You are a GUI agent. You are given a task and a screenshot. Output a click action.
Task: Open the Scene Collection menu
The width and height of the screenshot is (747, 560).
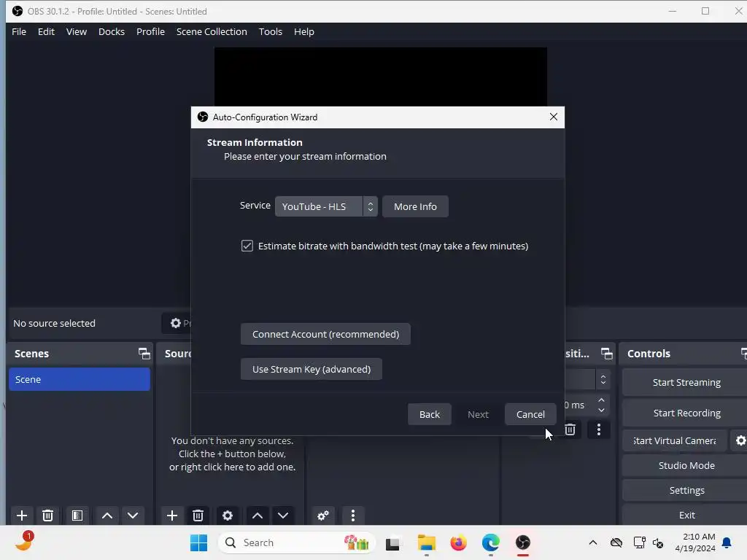coord(212,32)
